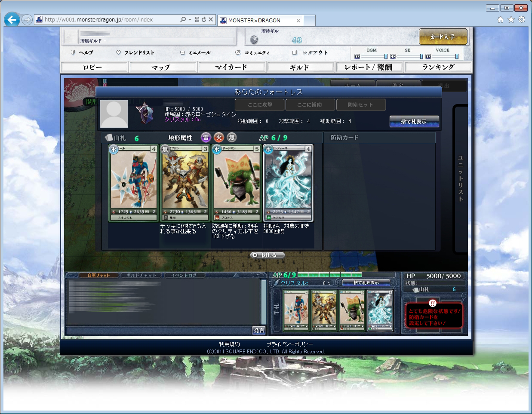Viewport: 532px width, 414px height.
Task: Click the fortress dragon emblem icon
Action: tap(145, 113)
